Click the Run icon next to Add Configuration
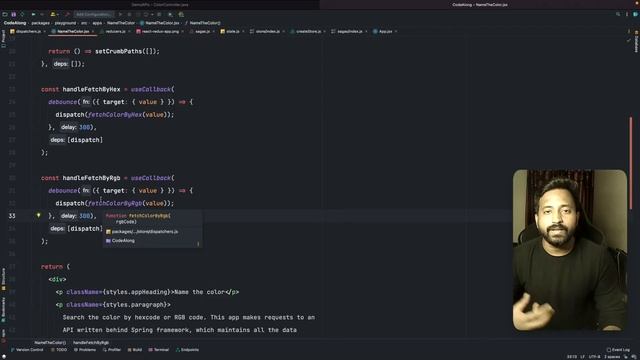 click(120, 14)
